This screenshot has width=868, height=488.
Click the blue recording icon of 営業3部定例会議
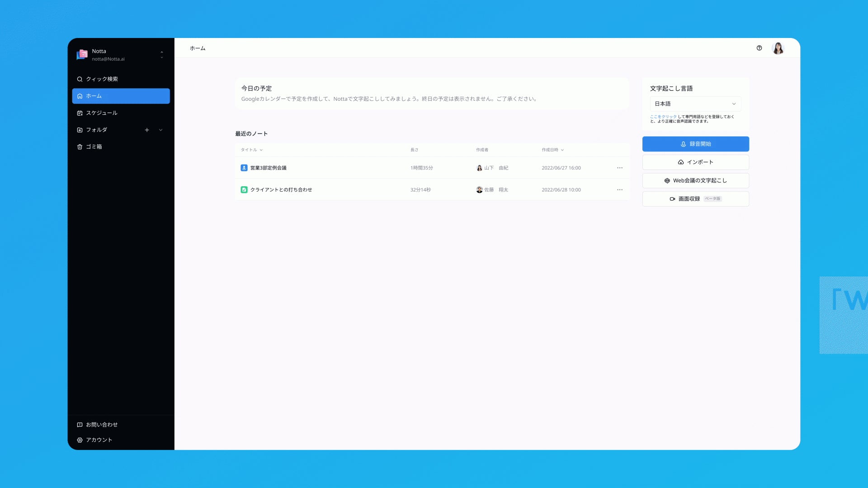pyautogui.click(x=244, y=168)
